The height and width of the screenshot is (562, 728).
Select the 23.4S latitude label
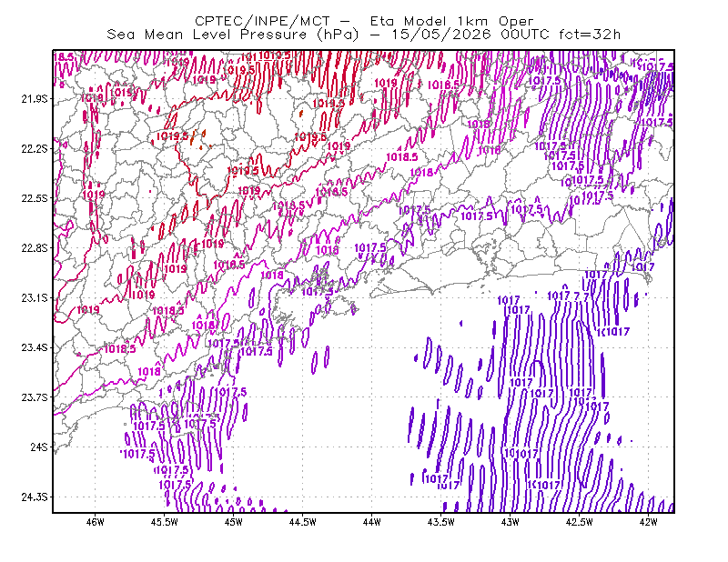point(34,347)
